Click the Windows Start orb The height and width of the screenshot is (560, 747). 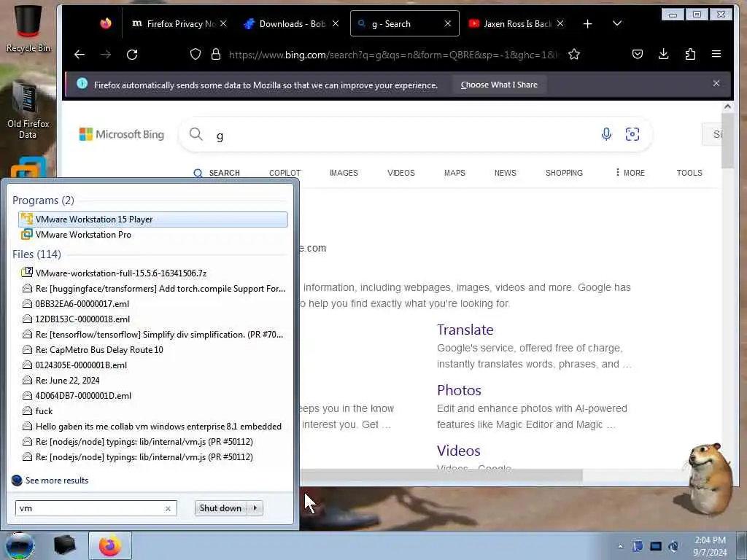tap(20, 545)
